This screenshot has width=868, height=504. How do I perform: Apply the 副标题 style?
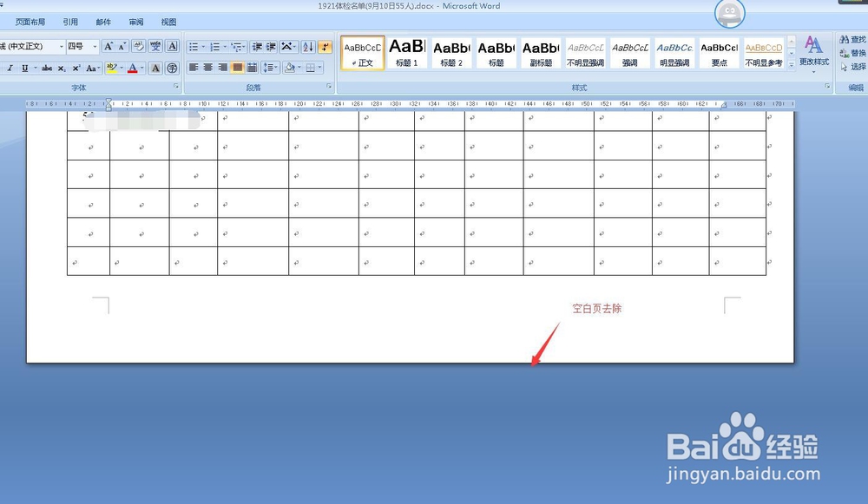click(541, 53)
